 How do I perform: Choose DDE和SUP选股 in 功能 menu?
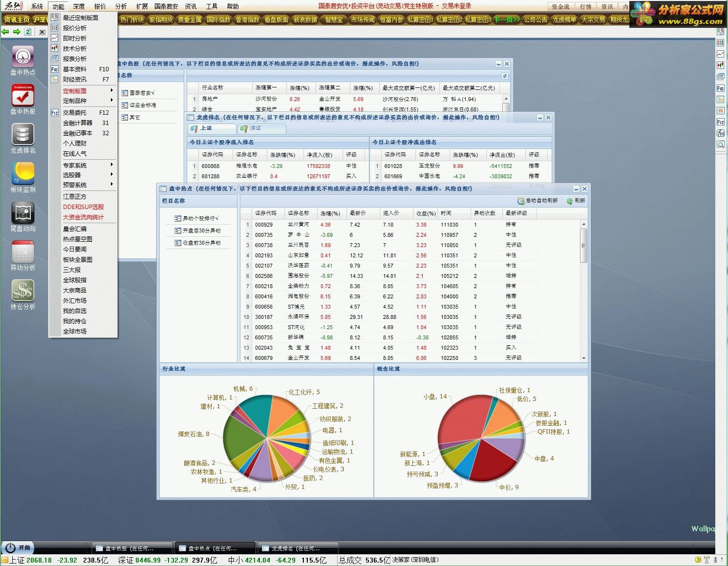(x=83, y=207)
